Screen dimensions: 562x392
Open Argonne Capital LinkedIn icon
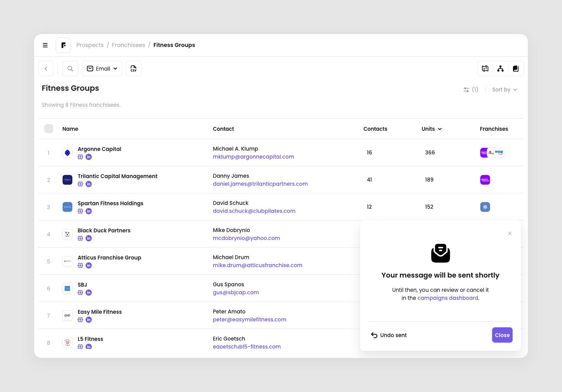(x=89, y=157)
